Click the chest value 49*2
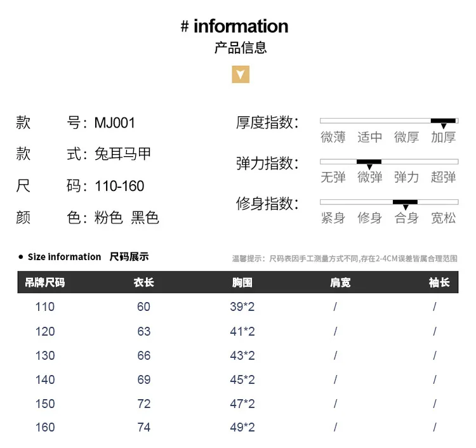 (242, 427)
